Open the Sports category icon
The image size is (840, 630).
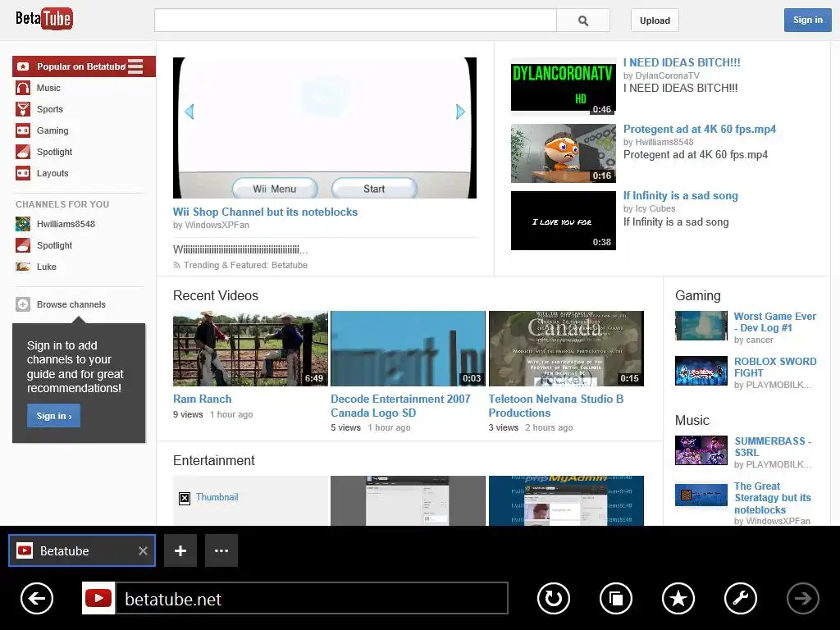click(23, 109)
